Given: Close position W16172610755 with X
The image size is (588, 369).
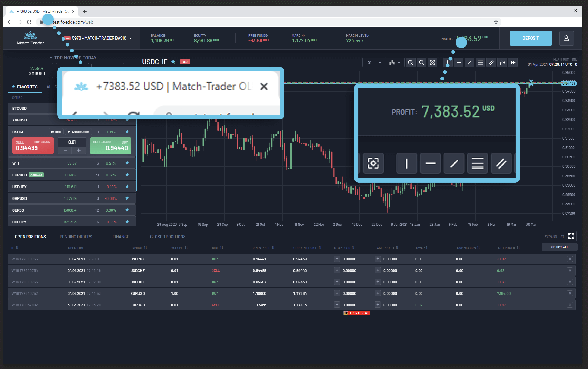Looking at the screenshot, I should (570, 259).
